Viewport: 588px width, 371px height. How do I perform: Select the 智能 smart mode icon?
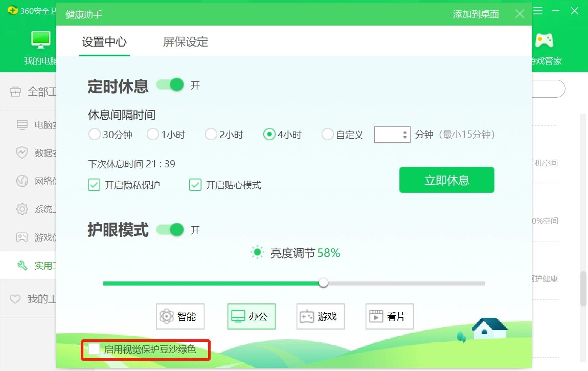[167, 316]
